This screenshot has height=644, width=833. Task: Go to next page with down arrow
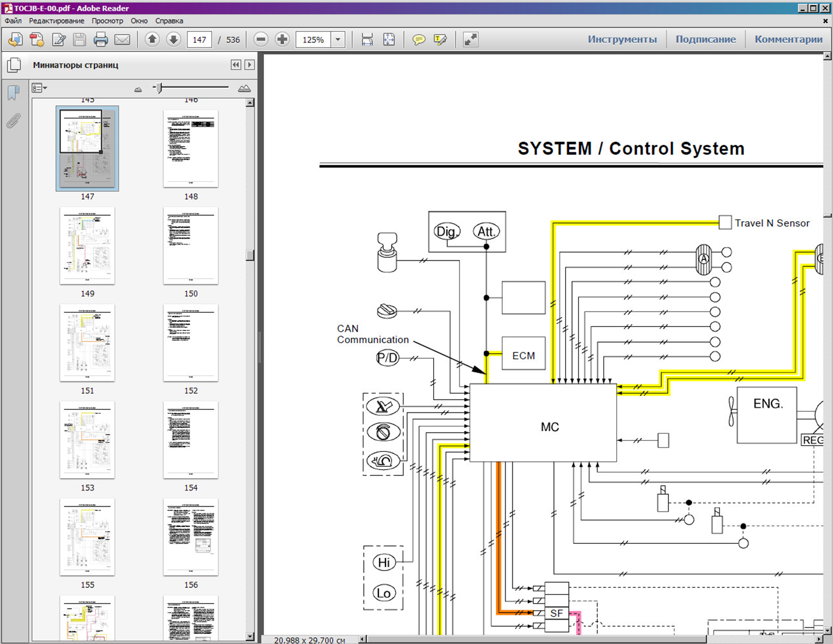click(173, 40)
